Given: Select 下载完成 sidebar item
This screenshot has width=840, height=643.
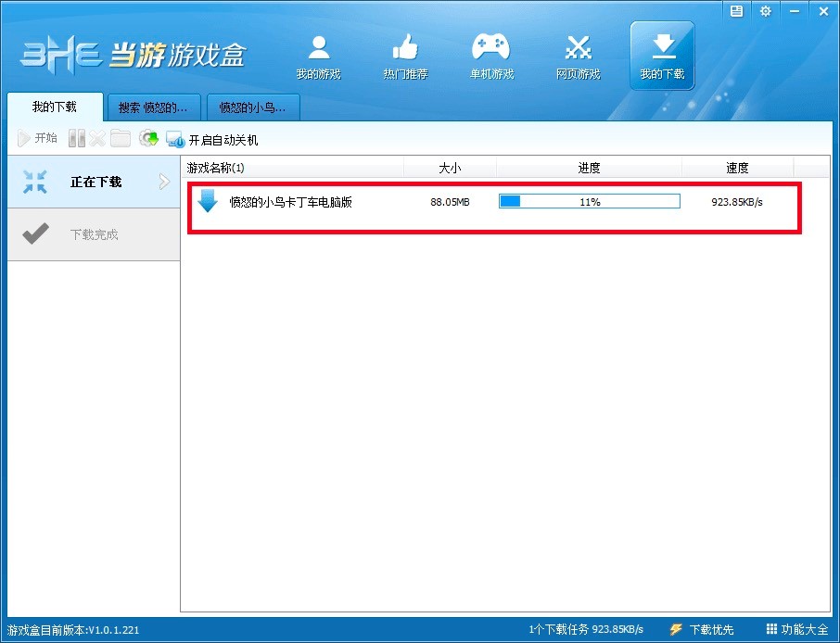Looking at the screenshot, I should pos(94,234).
